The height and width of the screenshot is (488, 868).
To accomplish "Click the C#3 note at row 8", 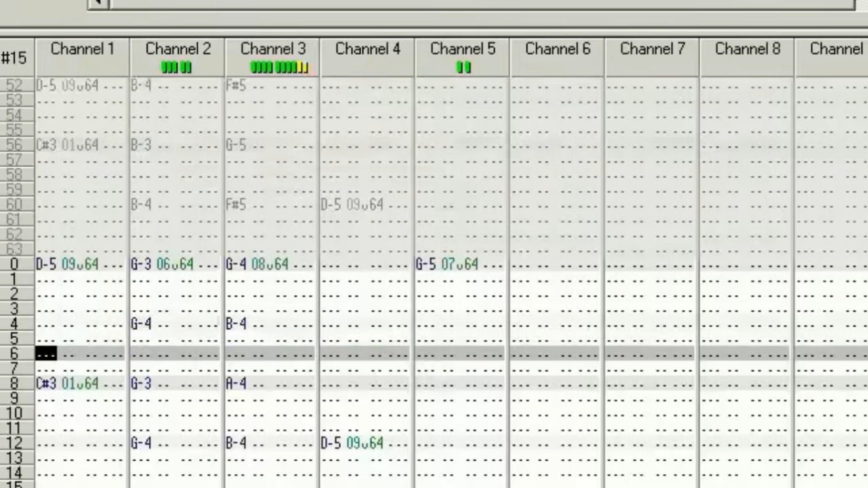I will (47, 383).
